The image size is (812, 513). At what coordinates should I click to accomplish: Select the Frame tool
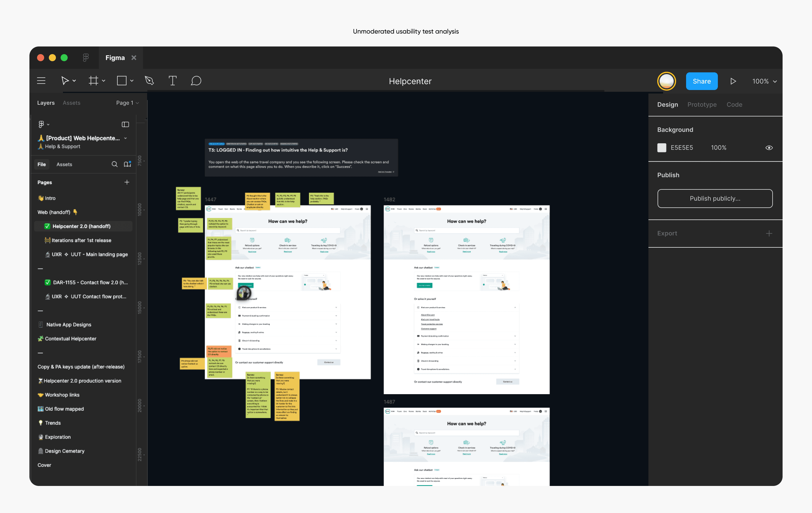93,81
